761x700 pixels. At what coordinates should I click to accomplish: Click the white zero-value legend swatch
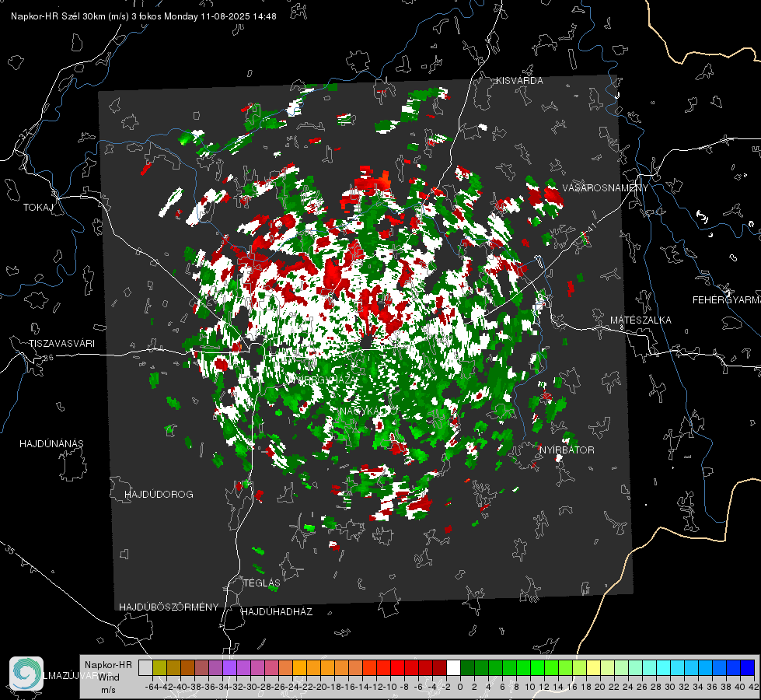tap(453, 667)
